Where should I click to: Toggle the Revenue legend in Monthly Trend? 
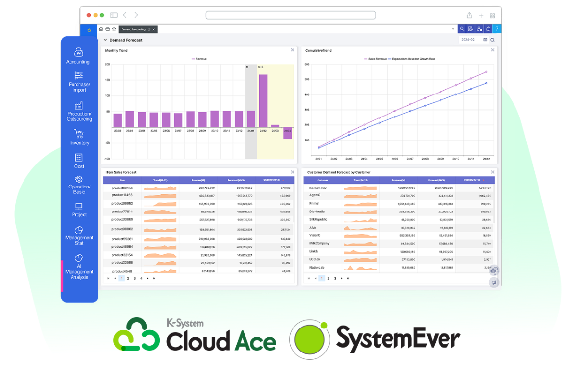click(198, 59)
